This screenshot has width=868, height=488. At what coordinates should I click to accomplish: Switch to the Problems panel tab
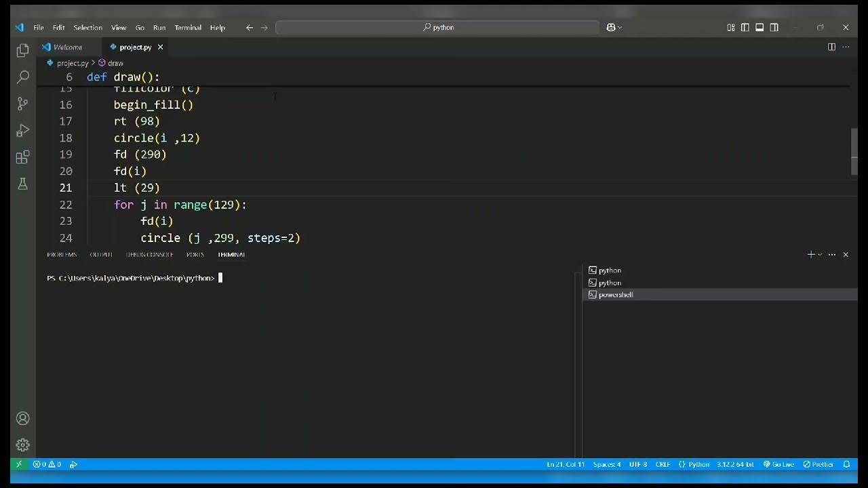coord(62,255)
